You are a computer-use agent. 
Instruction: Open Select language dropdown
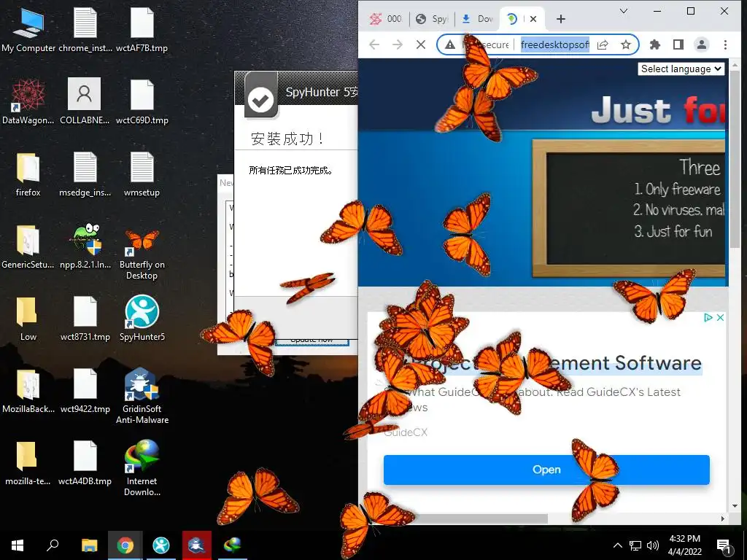[x=681, y=69]
